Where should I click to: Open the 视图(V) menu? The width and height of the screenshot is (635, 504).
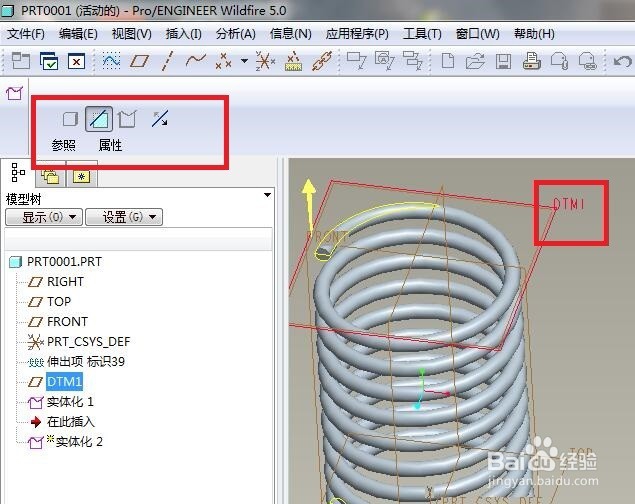(132, 34)
